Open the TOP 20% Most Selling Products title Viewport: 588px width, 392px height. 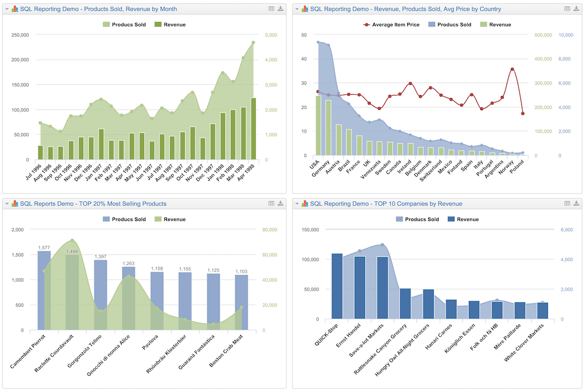[x=93, y=203]
